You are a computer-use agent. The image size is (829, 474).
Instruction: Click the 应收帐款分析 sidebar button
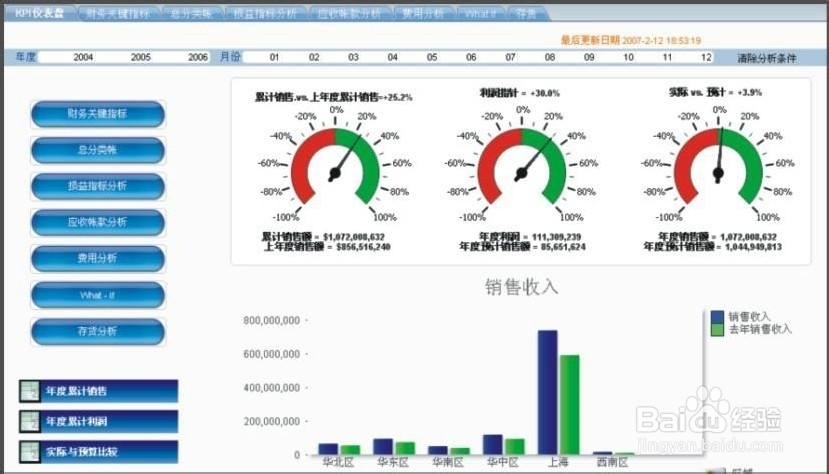(98, 222)
